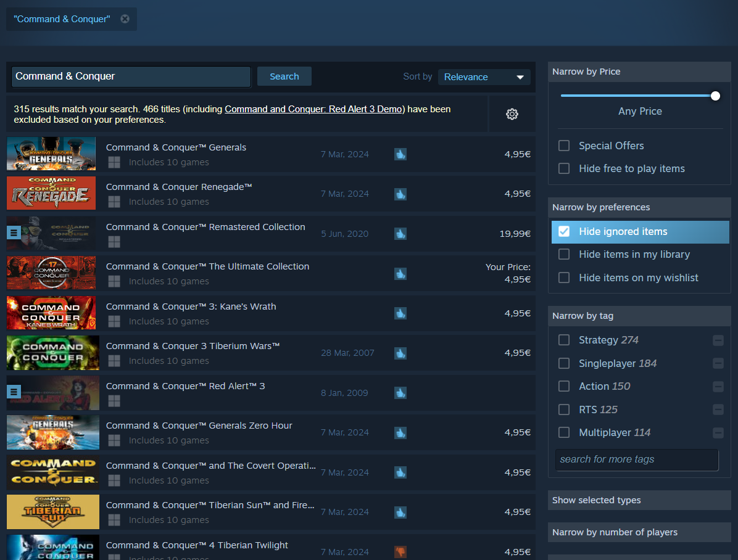
Task: Check Hide free to play items
Action: point(564,168)
